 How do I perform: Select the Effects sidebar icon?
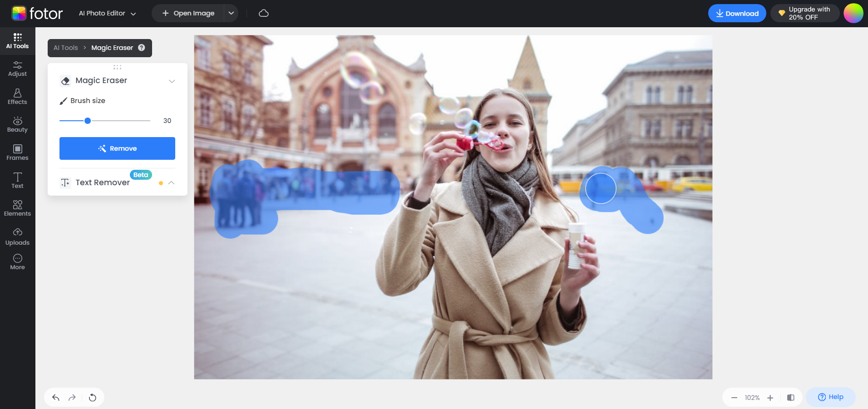(x=17, y=97)
